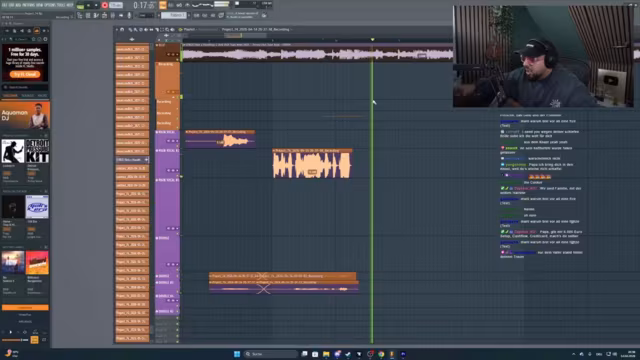Click the fourth view shortcut icon in toolbar
The height and width of the screenshot is (360, 640).
point(104,15)
